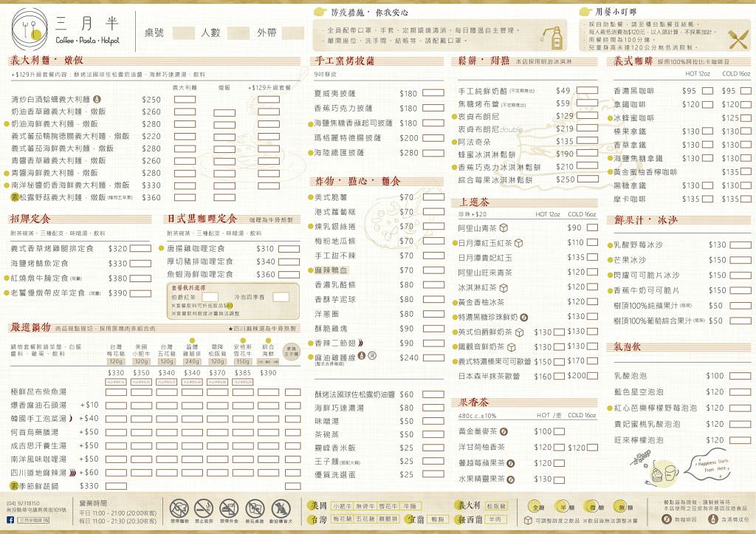
Task: Click the 松阪豬 origin tag beside 義大利
Action: [496, 506]
